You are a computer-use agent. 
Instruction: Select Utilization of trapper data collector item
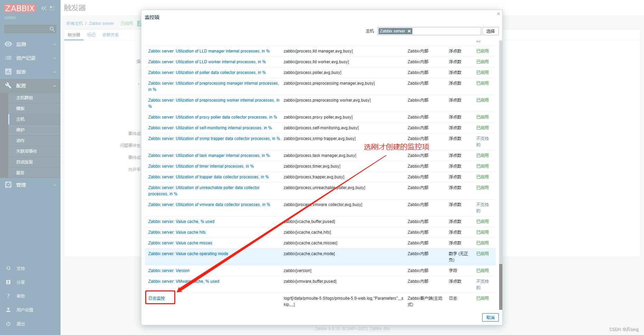click(208, 177)
